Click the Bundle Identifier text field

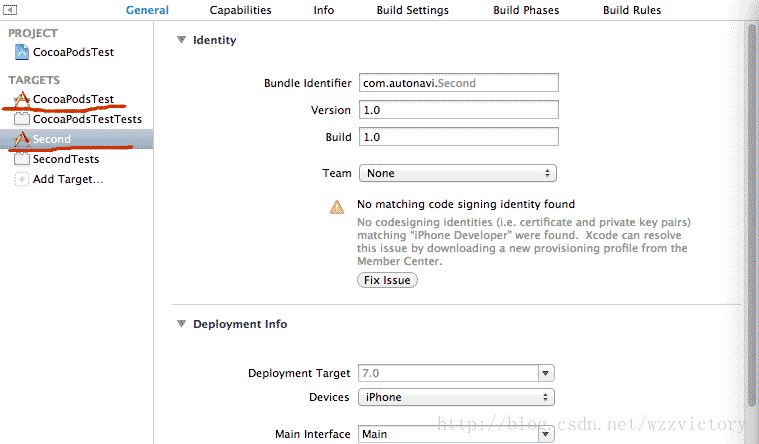[457, 83]
